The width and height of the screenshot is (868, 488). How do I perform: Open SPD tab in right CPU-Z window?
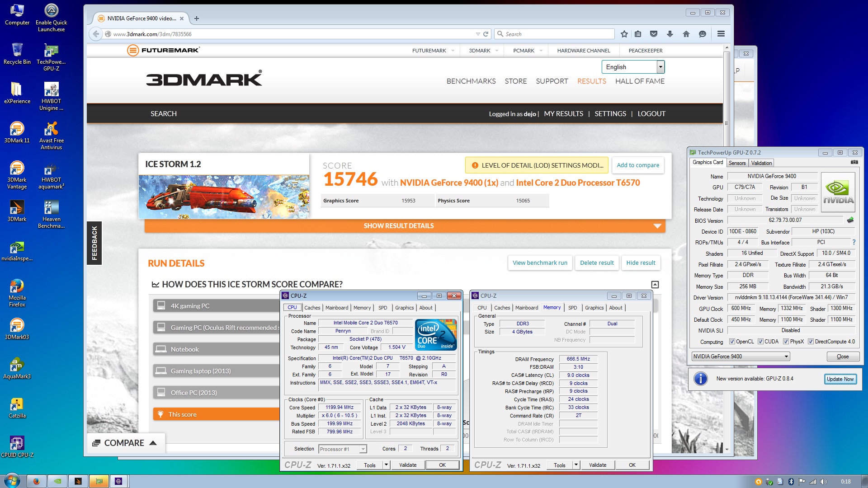click(x=572, y=308)
